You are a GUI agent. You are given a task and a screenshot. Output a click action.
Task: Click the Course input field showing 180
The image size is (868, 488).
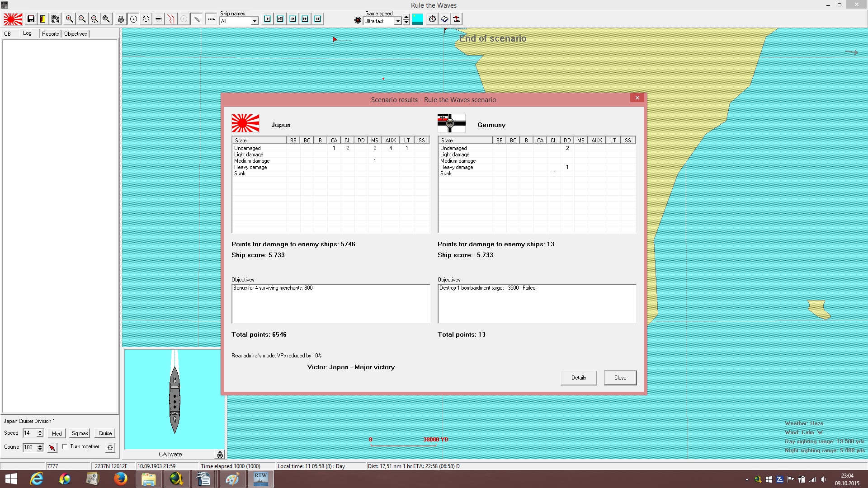click(30, 447)
